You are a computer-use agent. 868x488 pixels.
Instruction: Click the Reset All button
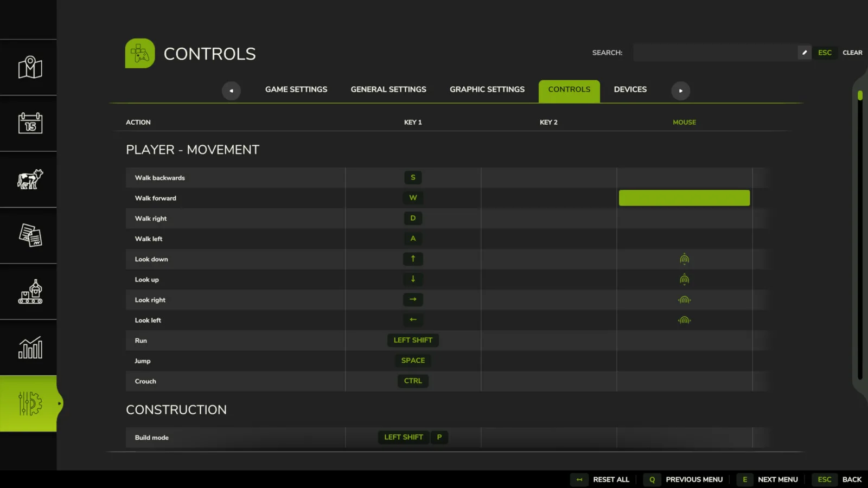click(x=611, y=479)
